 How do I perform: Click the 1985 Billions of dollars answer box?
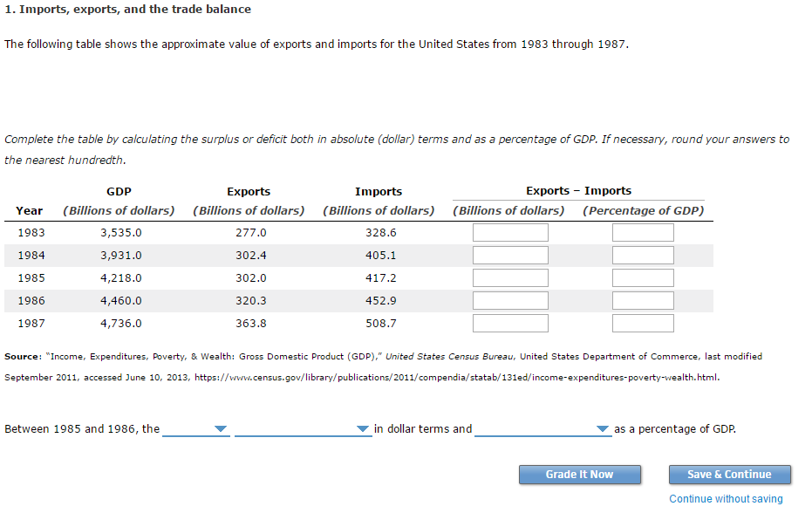(x=510, y=277)
